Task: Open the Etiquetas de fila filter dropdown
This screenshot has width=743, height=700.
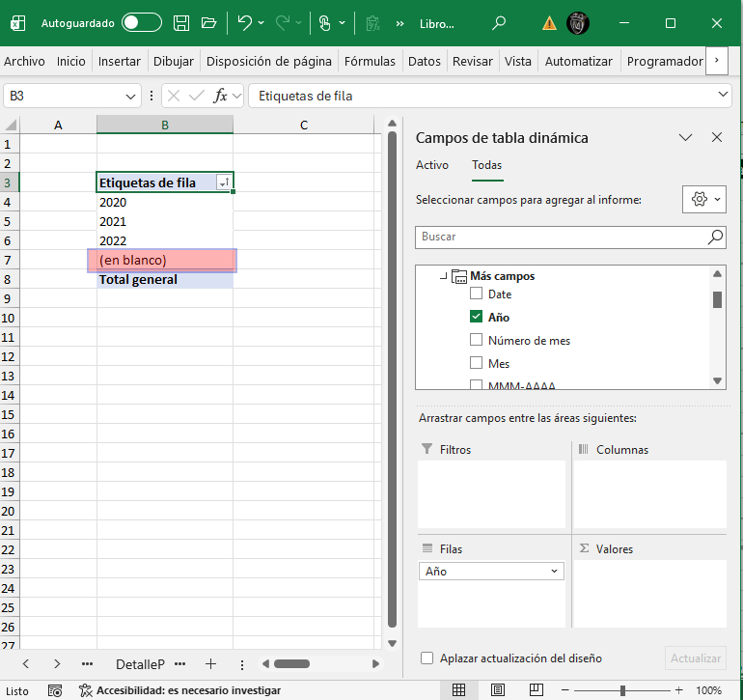Action: coord(224,182)
